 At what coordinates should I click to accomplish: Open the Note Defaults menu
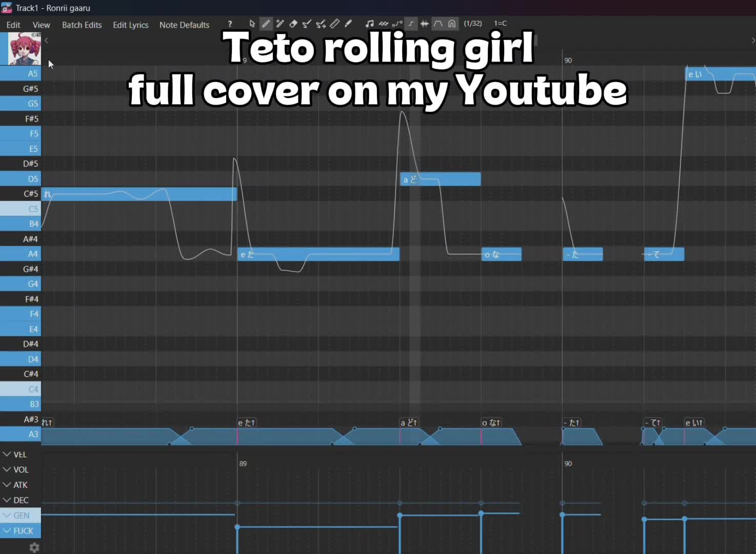(185, 25)
